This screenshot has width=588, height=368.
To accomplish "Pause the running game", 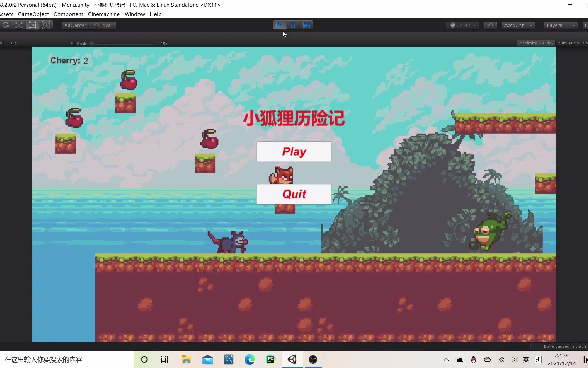I will pos(293,25).
